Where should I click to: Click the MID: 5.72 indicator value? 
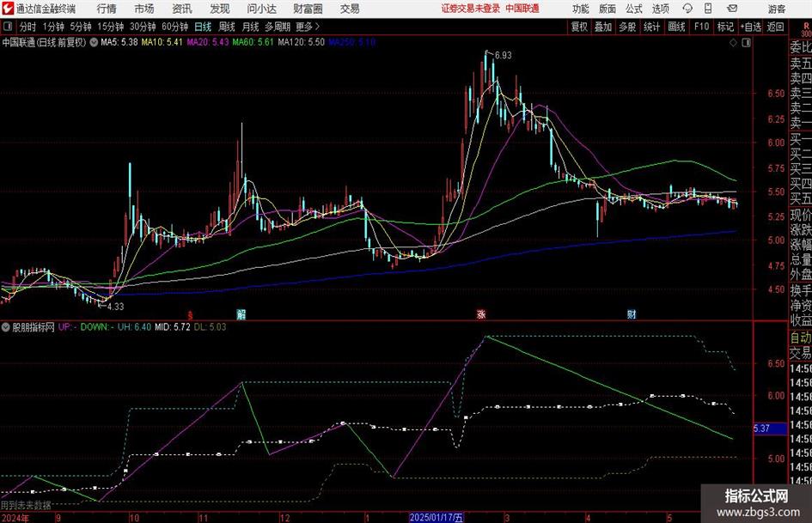(x=173, y=327)
